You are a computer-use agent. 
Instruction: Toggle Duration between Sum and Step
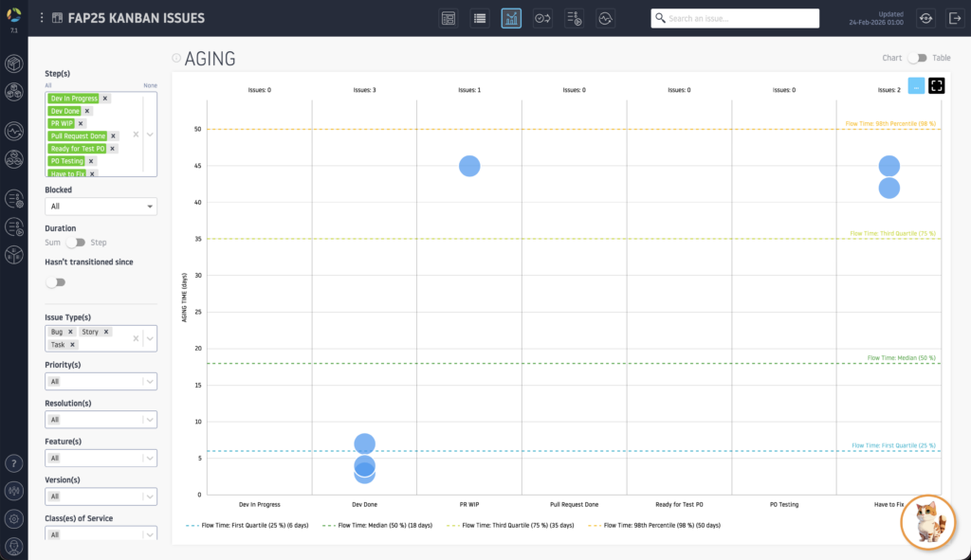pyautogui.click(x=75, y=243)
